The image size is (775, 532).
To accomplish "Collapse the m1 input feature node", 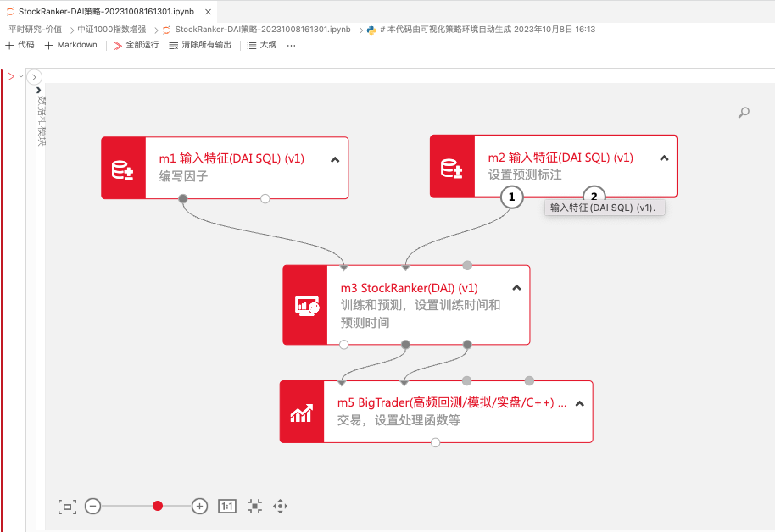I will 335,159.
